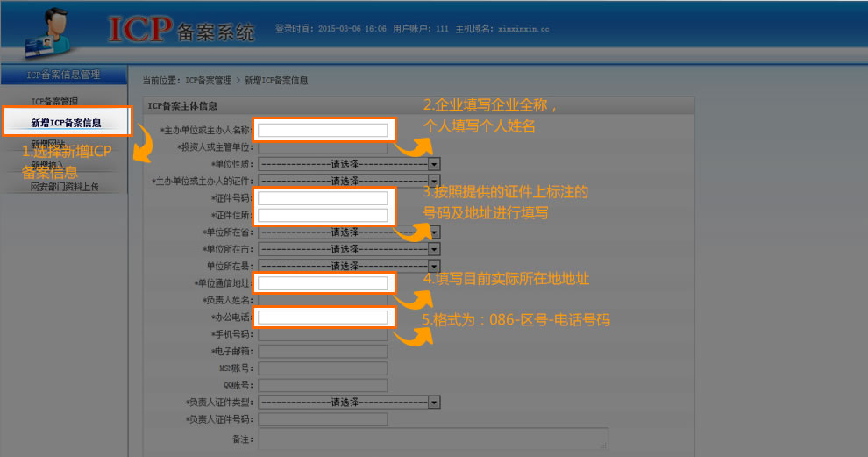Open 网安部门资料上传 in the sidebar
The height and width of the screenshot is (457, 868).
[x=64, y=187]
